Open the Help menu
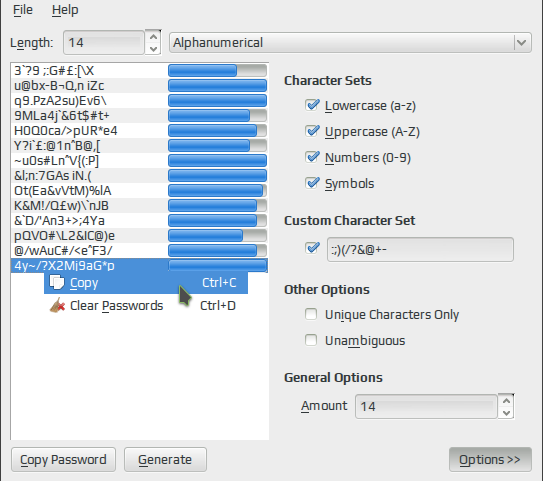 [x=65, y=10]
